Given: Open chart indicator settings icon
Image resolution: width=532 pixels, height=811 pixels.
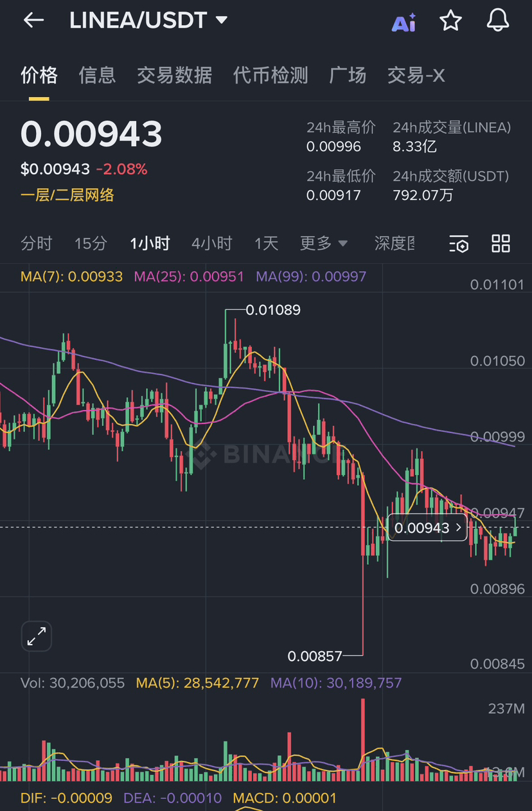Looking at the screenshot, I should pyautogui.click(x=459, y=244).
